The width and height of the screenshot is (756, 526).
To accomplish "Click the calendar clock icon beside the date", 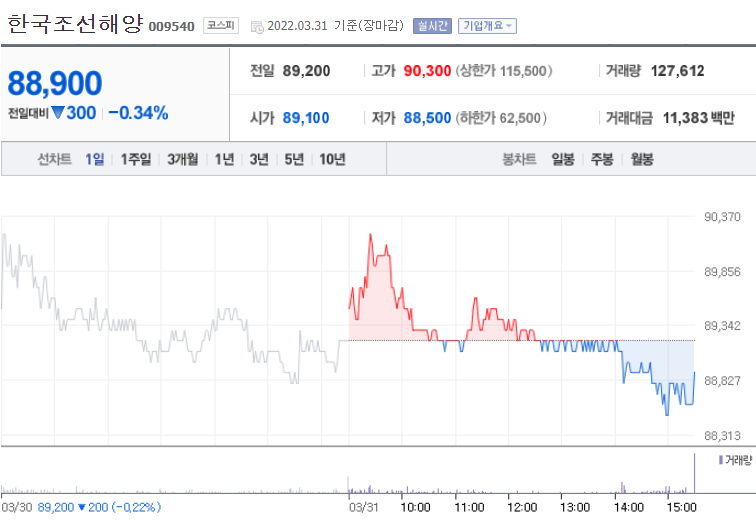I will click(257, 27).
